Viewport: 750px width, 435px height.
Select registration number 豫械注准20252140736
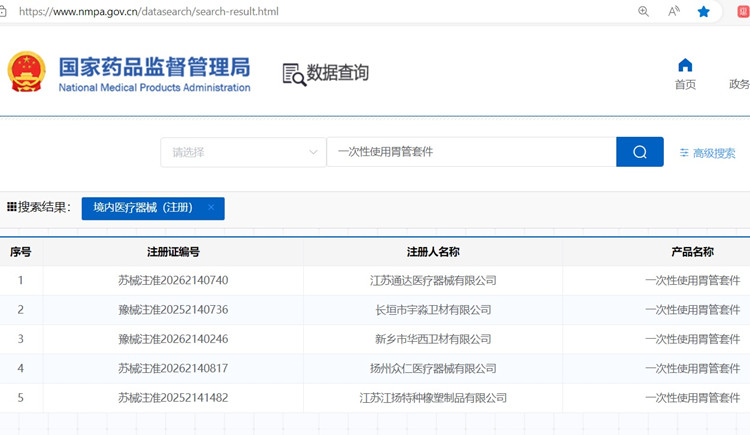pyautogui.click(x=173, y=310)
